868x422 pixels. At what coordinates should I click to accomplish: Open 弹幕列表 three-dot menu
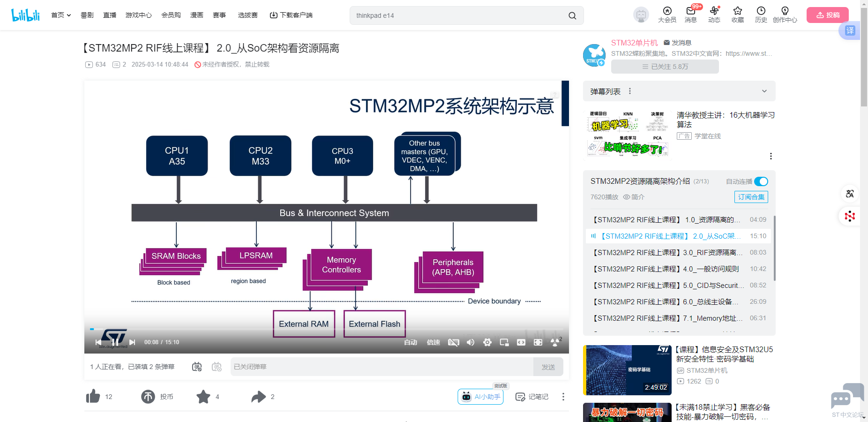click(x=630, y=91)
